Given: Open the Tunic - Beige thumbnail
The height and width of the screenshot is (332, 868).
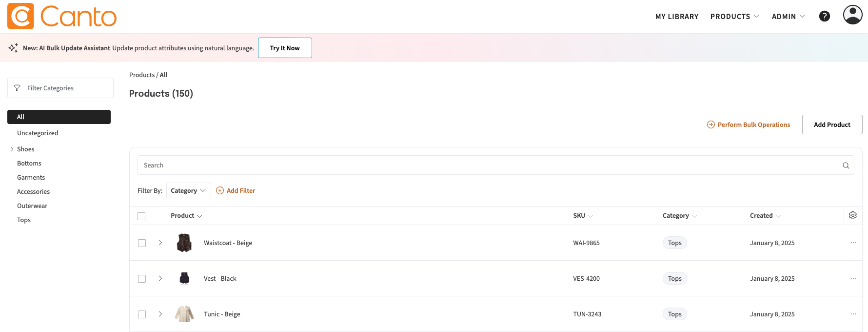Looking at the screenshot, I should (x=184, y=314).
